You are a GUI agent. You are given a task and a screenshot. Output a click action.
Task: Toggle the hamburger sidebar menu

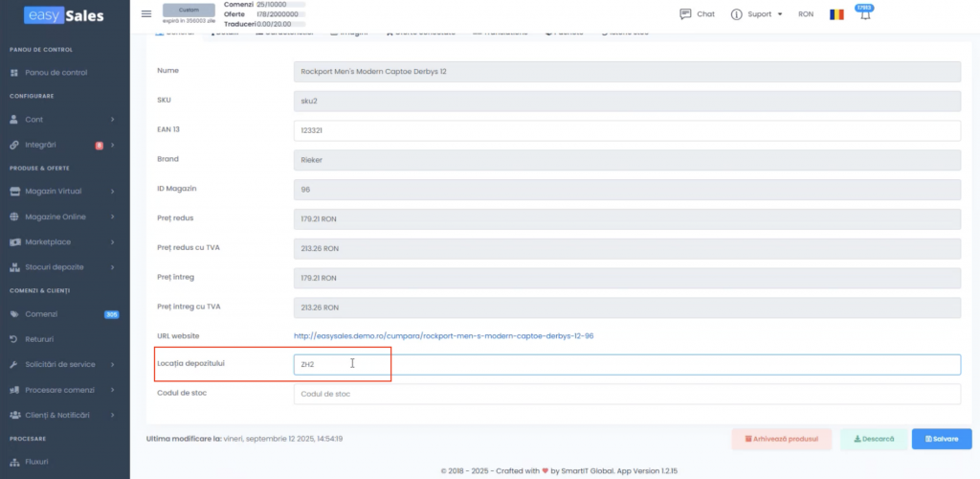pyautogui.click(x=145, y=14)
